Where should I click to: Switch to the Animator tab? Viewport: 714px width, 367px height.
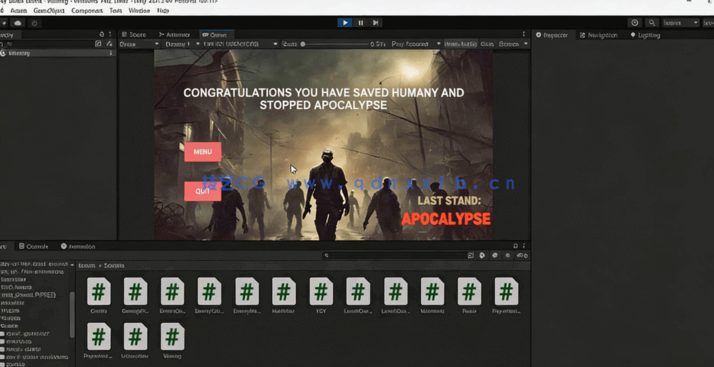point(174,35)
